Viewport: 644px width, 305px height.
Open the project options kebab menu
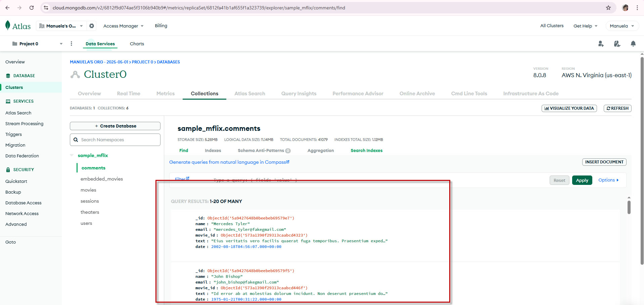coord(71,44)
